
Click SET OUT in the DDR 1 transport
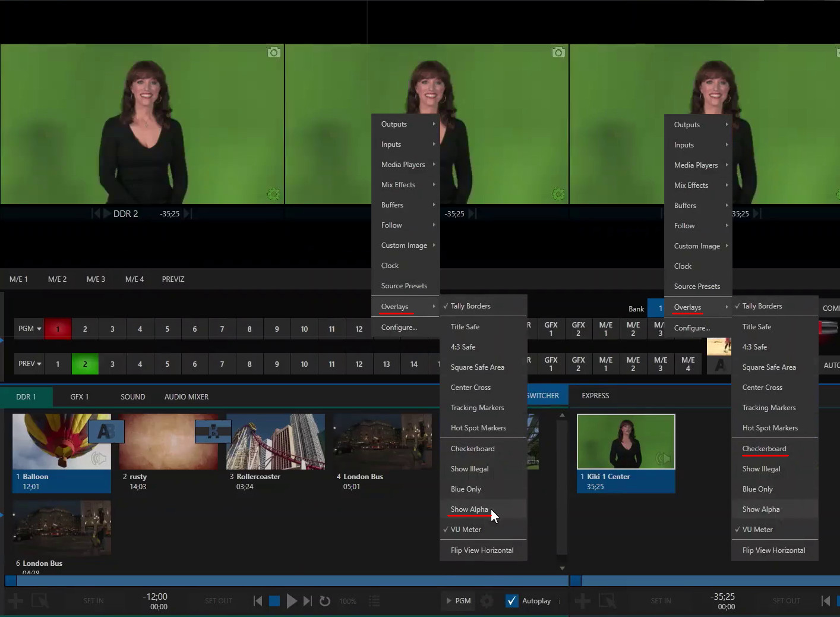click(219, 601)
